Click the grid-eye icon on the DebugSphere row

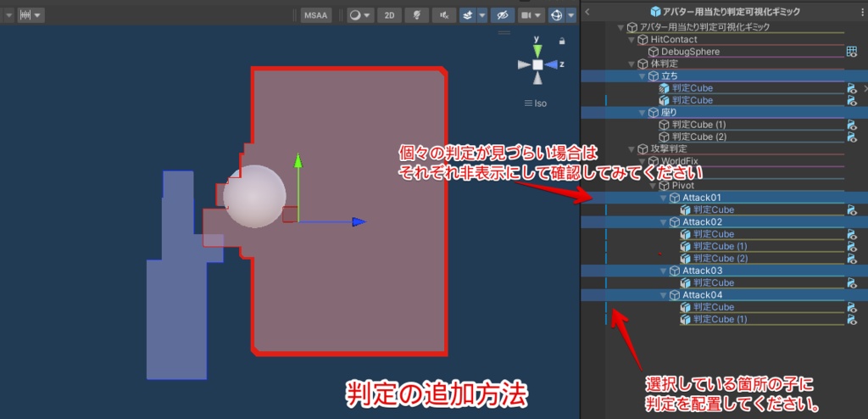click(x=851, y=52)
